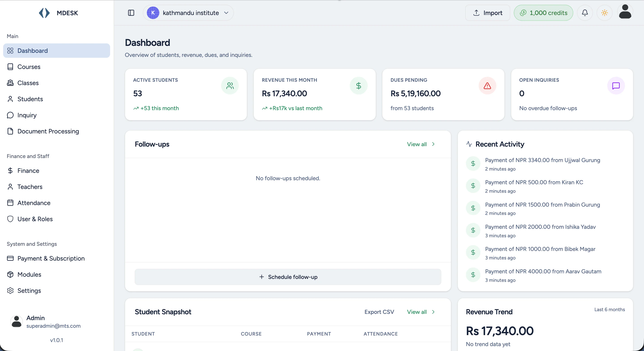Open Dashboard in the sidebar
The width and height of the screenshot is (644, 351).
(56, 51)
